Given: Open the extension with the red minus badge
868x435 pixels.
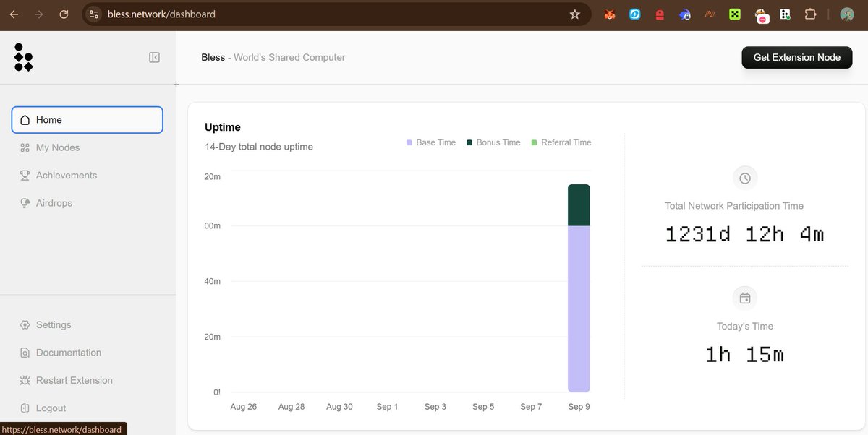Looking at the screenshot, I should 761,15.
